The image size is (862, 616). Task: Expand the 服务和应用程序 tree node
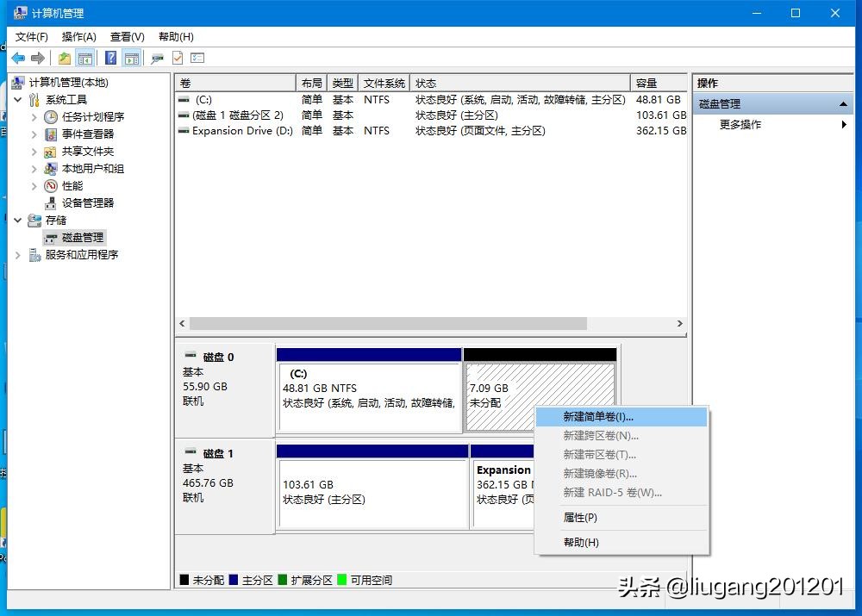click(17, 254)
